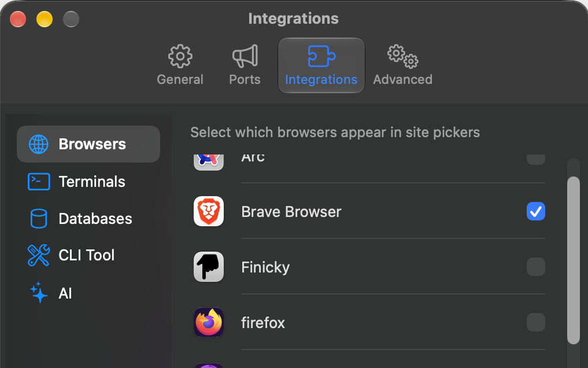Click the browser list scrollbar

tap(574, 260)
